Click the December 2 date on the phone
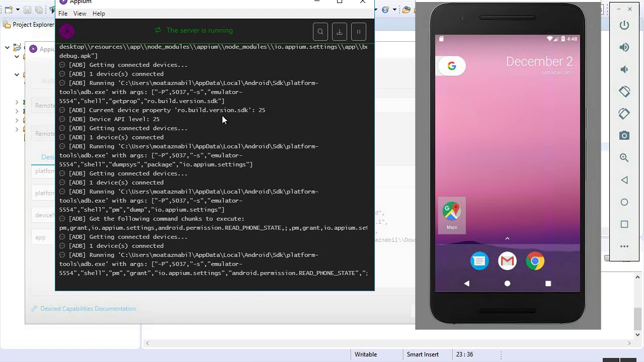Screen dimensions: 644x362 [x=539, y=62]
